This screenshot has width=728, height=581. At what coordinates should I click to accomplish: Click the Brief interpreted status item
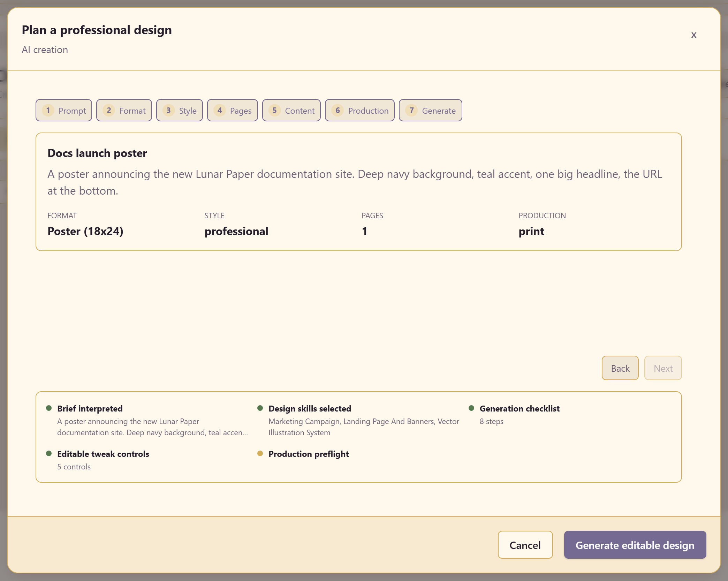[148, 421]
